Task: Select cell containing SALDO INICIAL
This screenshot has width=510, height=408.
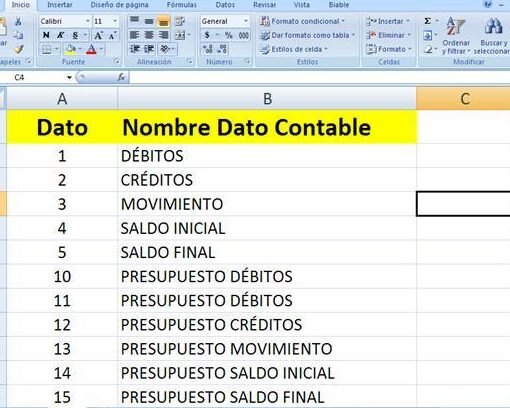Action: [267, 228]
